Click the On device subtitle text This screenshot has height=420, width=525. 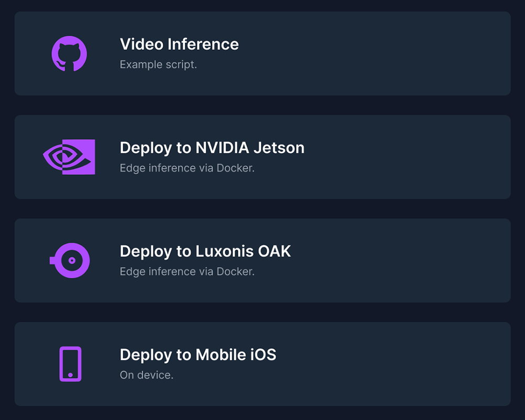coord(146,374)
